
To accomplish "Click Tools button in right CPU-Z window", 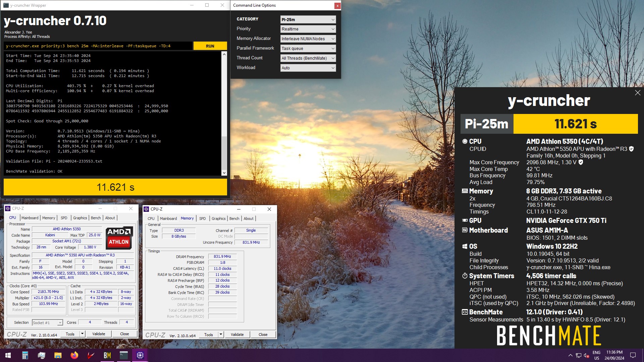I will tap(209, 335).
